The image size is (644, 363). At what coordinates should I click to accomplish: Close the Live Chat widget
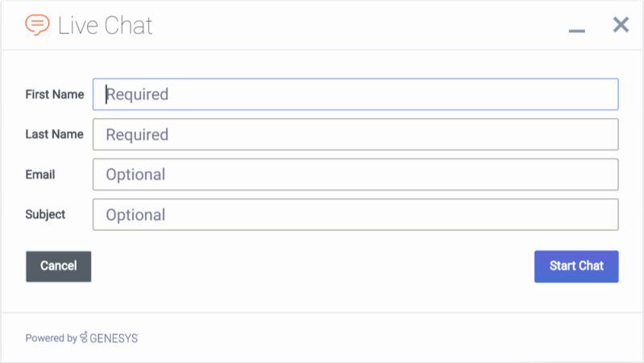[x=621, y=25]
